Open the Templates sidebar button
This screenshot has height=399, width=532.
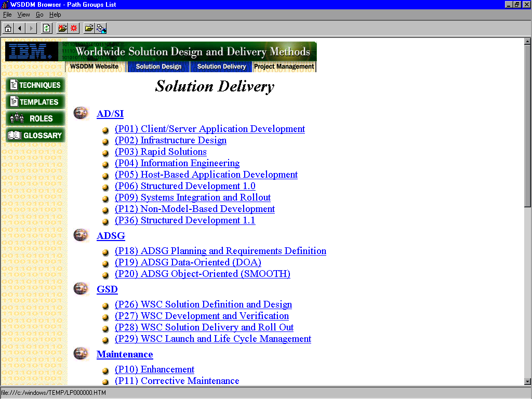(35, 102)
